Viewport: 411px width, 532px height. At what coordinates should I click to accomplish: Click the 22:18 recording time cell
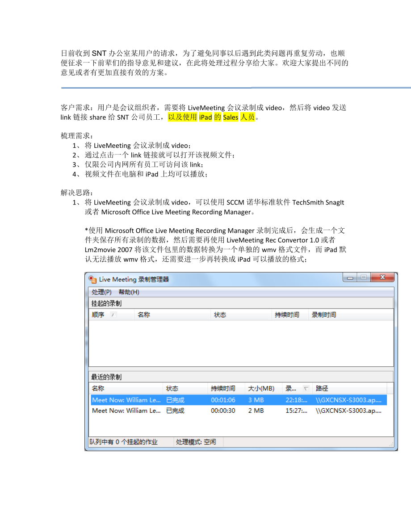(296, 400)
